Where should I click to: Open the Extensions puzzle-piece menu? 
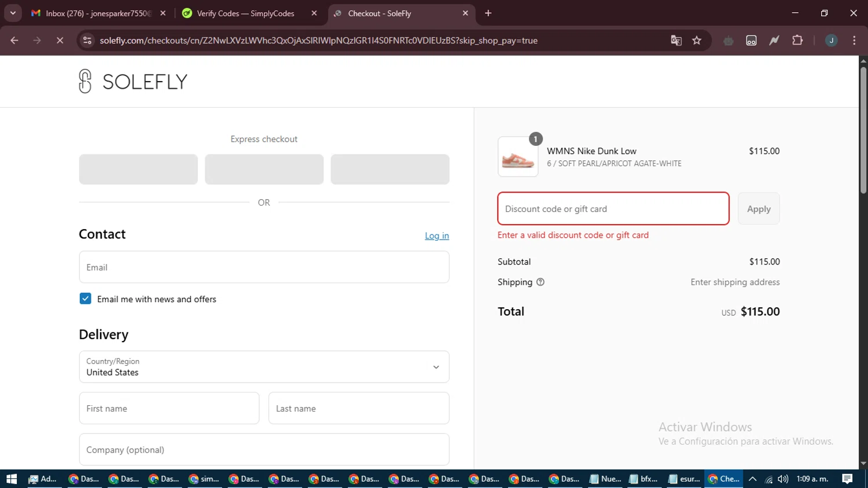[x=797, y=41]
